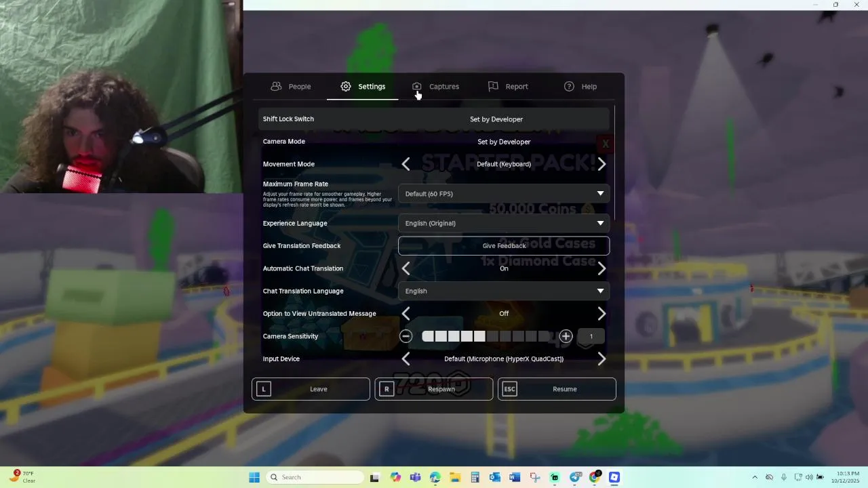Open Word from taskbar

point(515,477)
